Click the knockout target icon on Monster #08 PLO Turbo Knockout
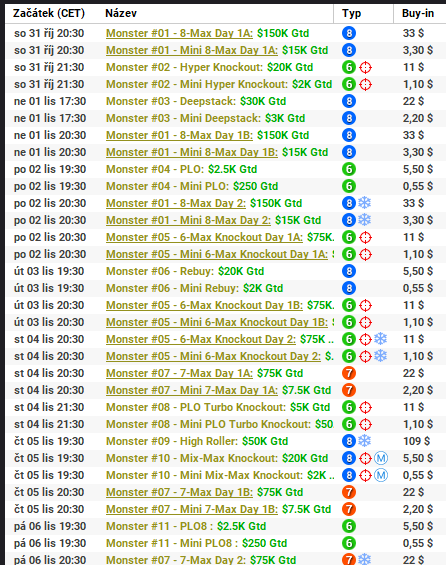Viewport: 446px width, 565px height. coord(366,407)
